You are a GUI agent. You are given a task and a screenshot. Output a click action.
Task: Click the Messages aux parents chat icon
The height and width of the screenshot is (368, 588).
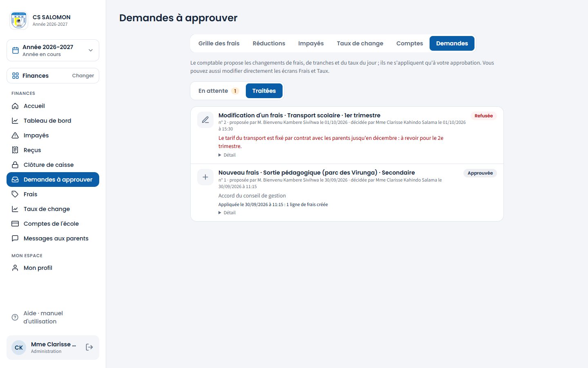tap(15, 238)
